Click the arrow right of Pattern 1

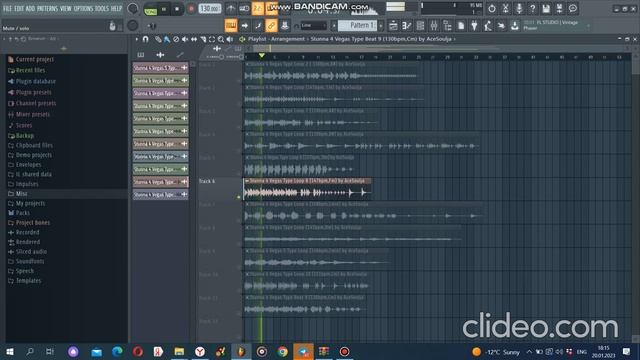(x=381, y=26)
